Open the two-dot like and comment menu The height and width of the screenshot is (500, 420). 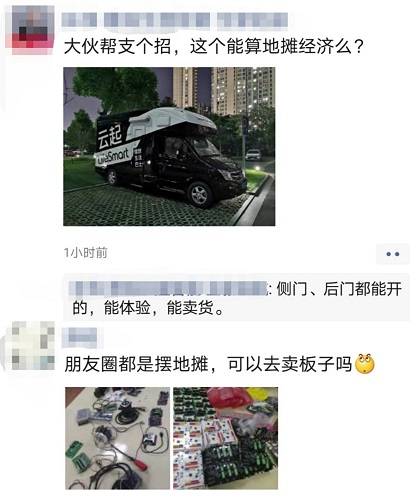click(392, 254)
